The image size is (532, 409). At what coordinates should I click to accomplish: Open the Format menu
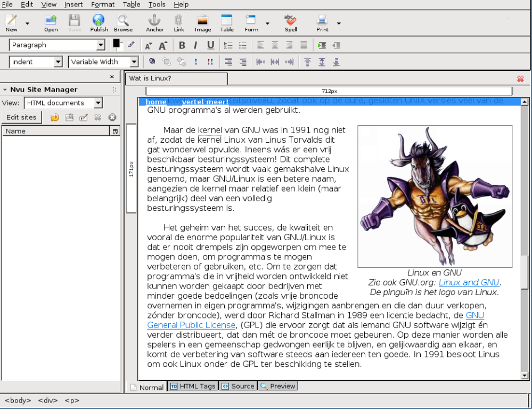coord(102,4)
